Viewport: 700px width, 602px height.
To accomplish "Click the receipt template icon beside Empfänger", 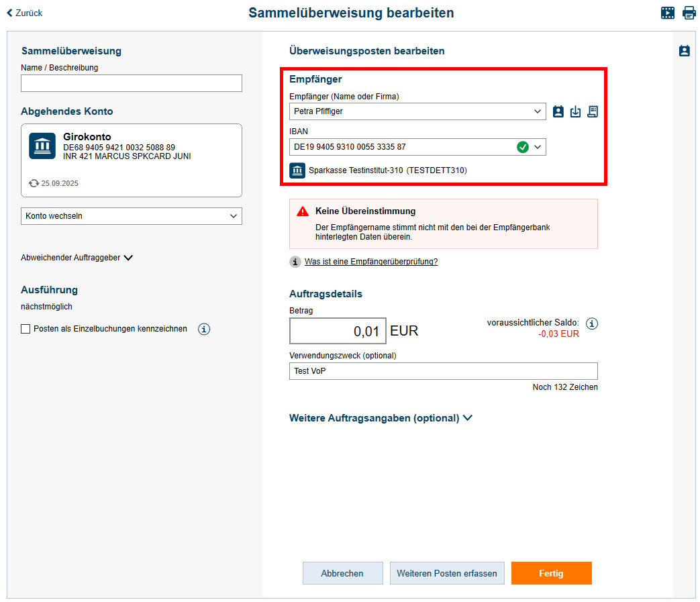I will point(593,112).
